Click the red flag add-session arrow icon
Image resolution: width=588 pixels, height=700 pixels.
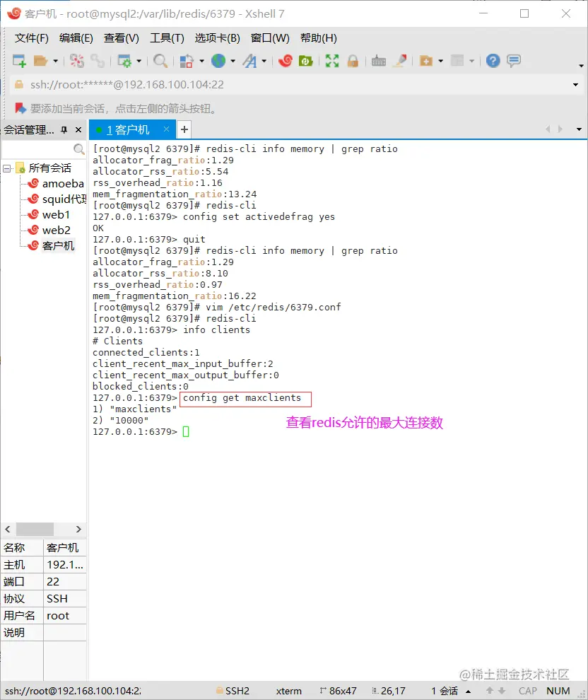click(20, 108)
